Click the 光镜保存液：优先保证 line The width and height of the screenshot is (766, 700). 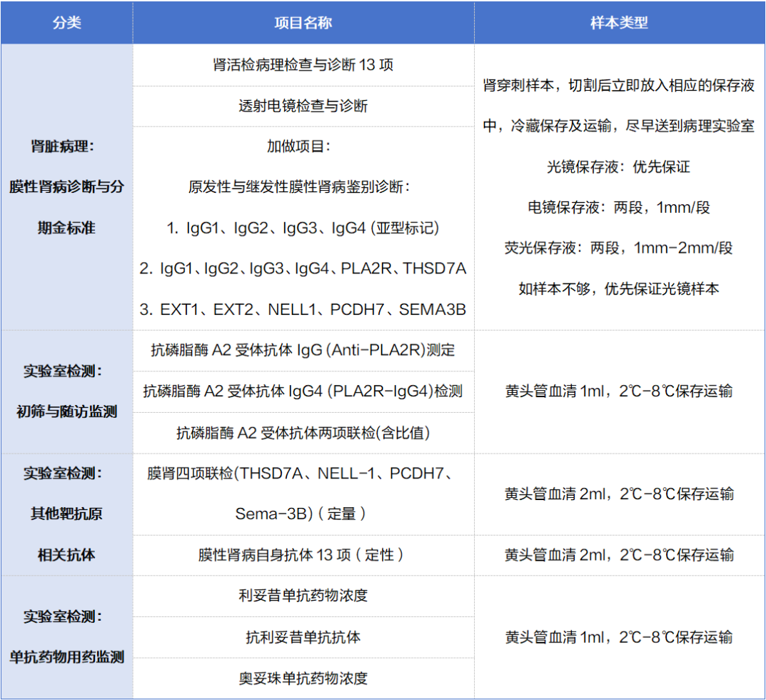click(x=618, y=166)
